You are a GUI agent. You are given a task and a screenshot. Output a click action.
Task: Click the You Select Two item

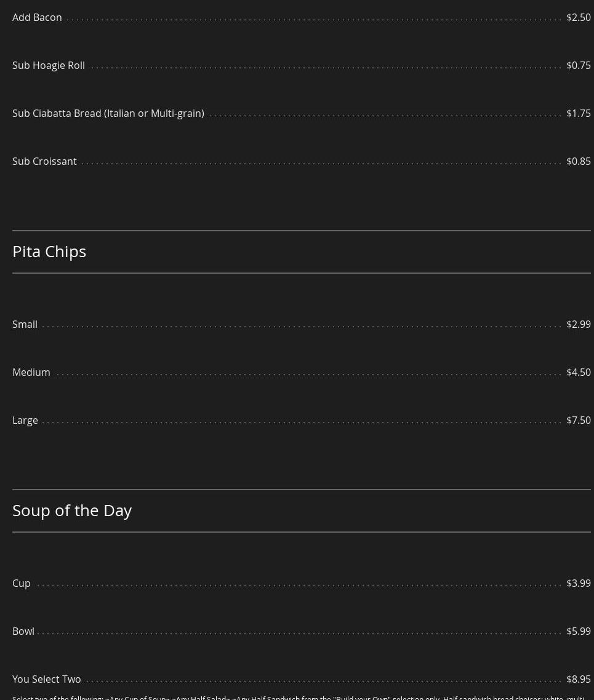47,679
